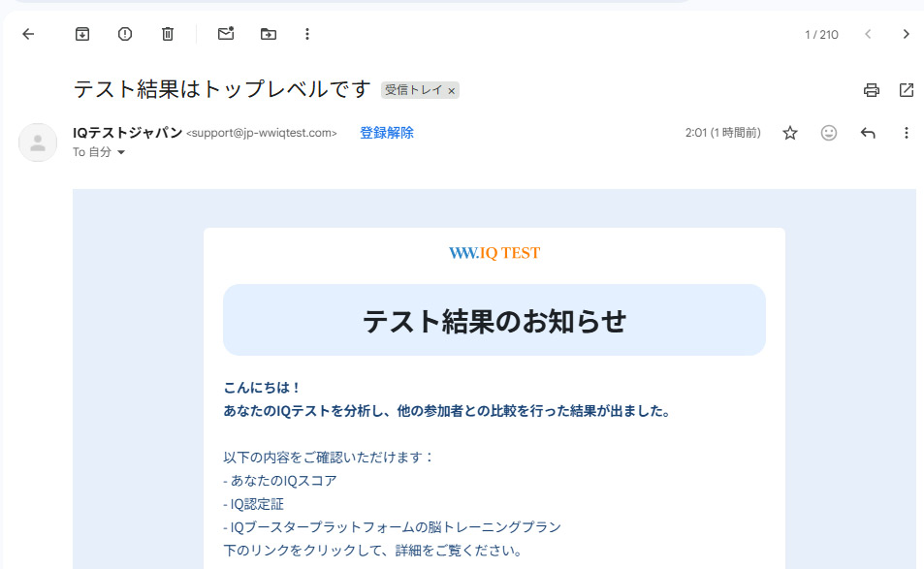Expand recipient details next to 自分

(121, 153)
